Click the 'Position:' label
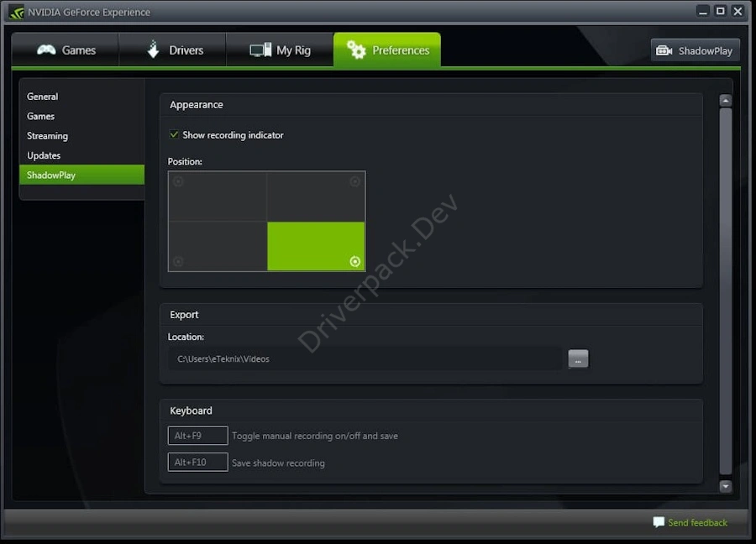The width and height of the screenshot is (756, 544). [x=185, y=161]
